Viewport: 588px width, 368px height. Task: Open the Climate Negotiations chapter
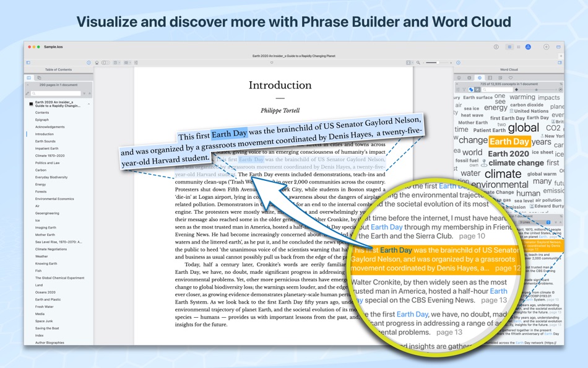coord(51,249)
